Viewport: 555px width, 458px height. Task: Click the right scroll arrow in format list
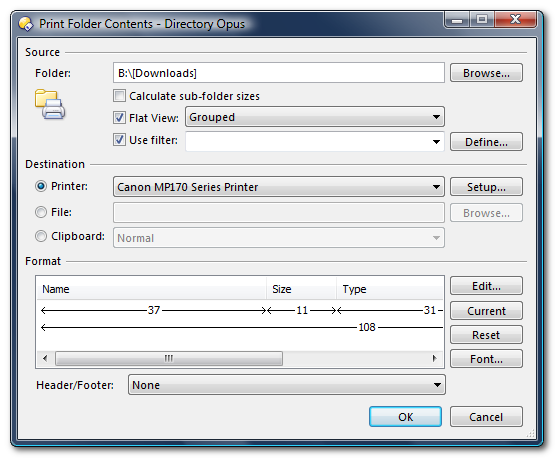tap(435, 358)
